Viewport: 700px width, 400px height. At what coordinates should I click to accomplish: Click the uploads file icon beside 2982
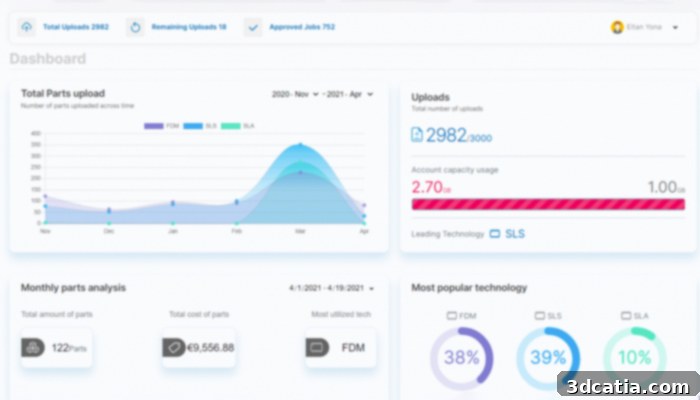[417, 134]
